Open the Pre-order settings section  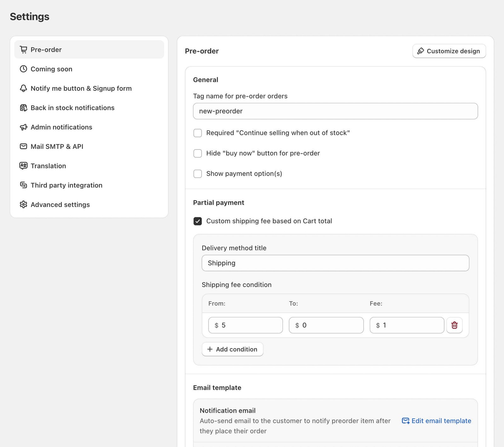click(x=89, y=49)
